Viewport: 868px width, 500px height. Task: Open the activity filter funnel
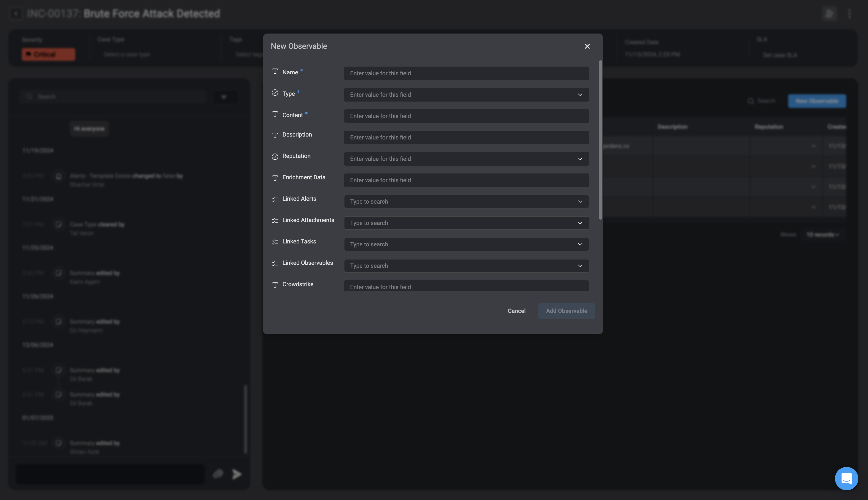click(x=224, y=97)
